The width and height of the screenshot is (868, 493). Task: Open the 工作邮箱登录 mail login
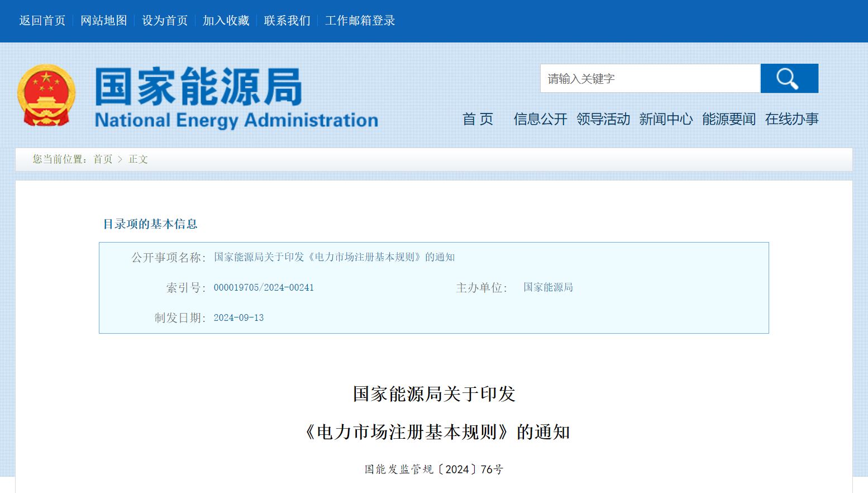(x=360, y=21)
